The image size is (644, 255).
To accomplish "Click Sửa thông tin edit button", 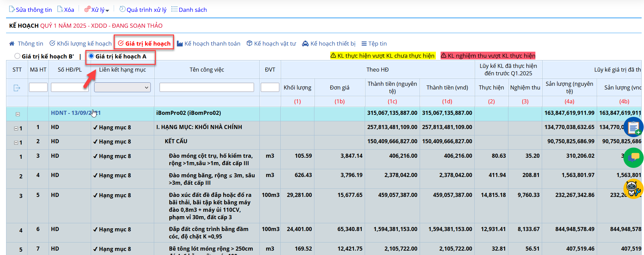I will coord(30,10).
